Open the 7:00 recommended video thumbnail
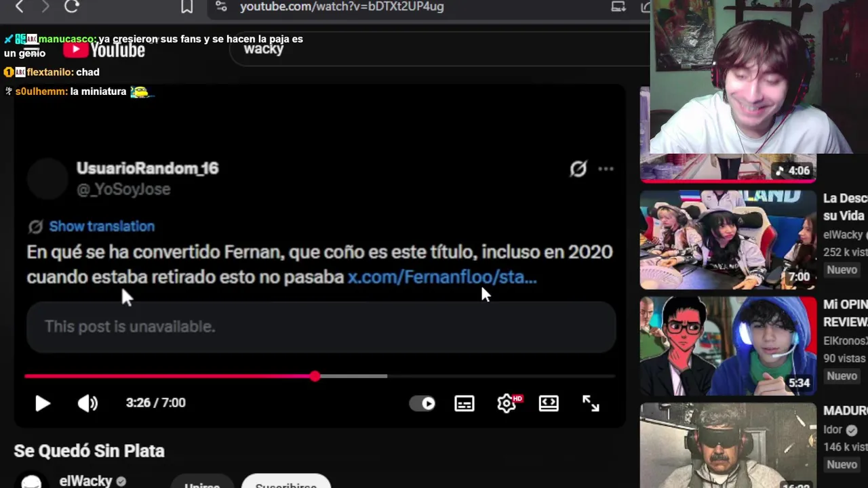This screenshot has height=488, width=868. click(728, 240)
